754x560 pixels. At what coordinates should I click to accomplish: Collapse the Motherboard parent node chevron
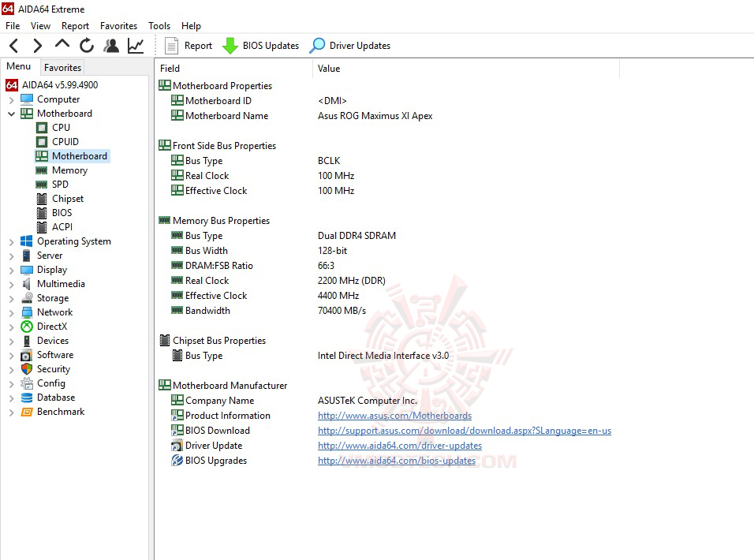12,114
